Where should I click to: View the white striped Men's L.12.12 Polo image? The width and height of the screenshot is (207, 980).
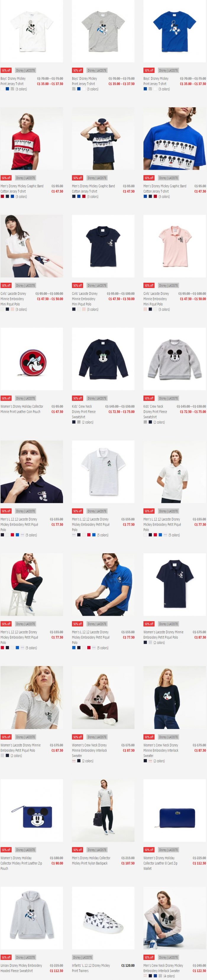pyautogui.click(x=103, y=472)
